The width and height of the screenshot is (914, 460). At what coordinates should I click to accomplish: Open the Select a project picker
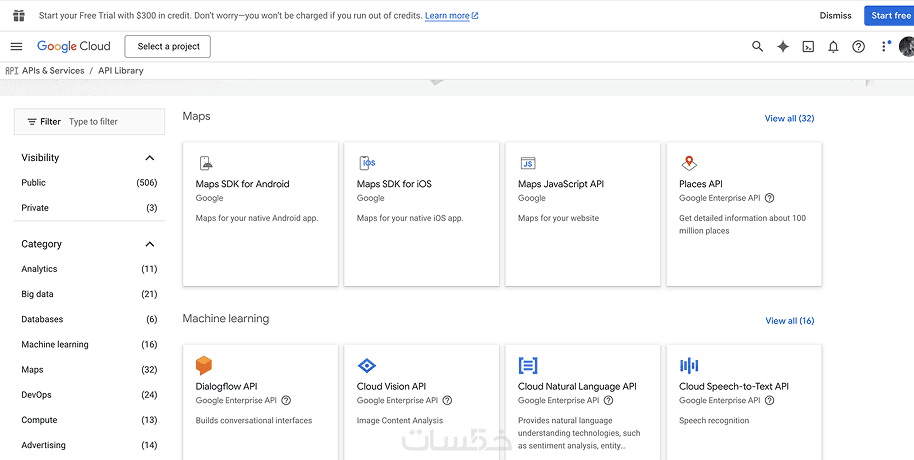(x=168, y=47)
